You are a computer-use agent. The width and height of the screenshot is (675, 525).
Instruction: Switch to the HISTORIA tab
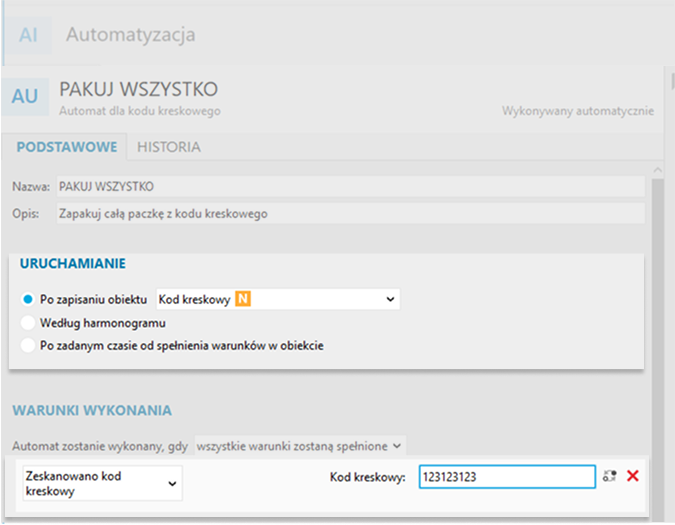[169, 147]
